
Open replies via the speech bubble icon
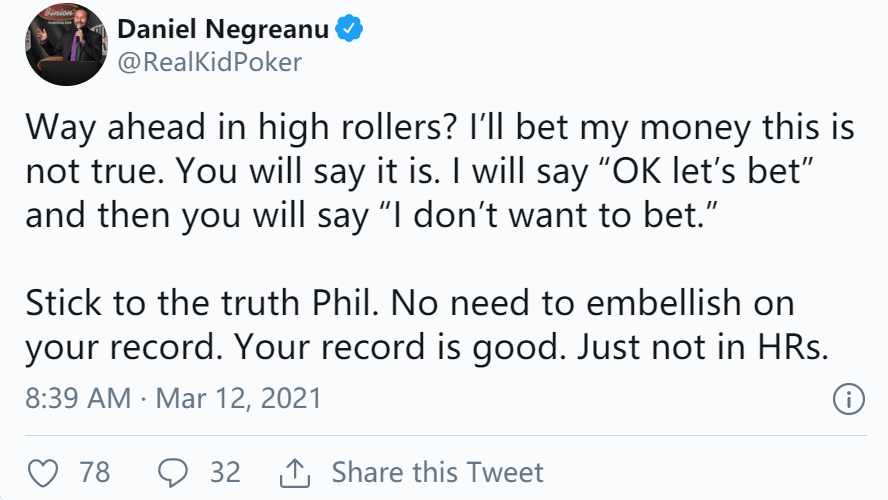pyautogui.click(x=173, y=472)
